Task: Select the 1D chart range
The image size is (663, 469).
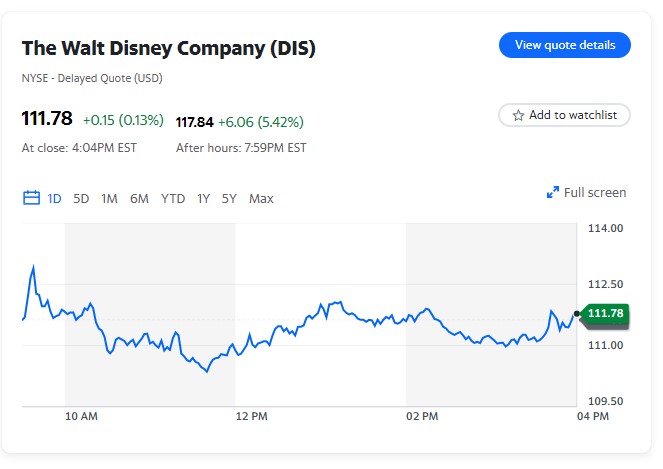Action: point(54,199)
